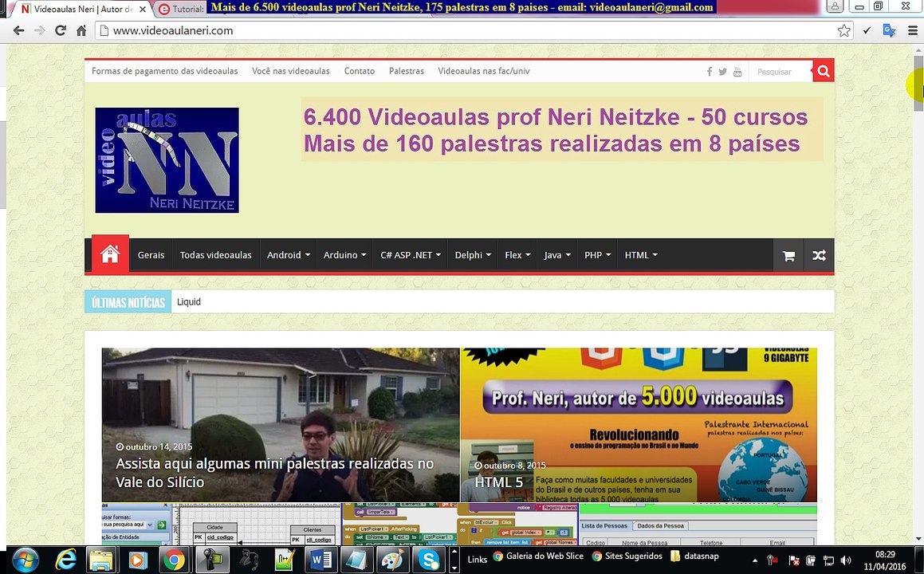Open the Contato link
Viewport: 924px width, 574px height.
point(360,71)
